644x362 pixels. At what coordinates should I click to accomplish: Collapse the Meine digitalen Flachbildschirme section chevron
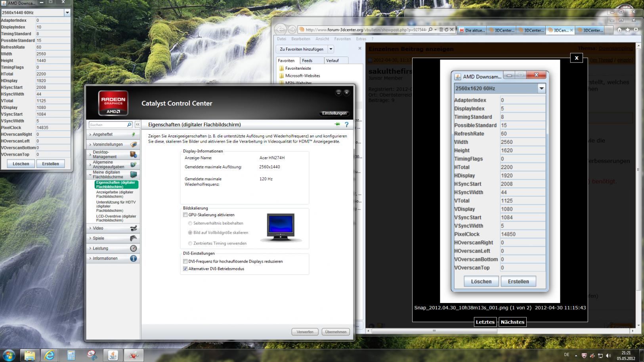(90, 175)
